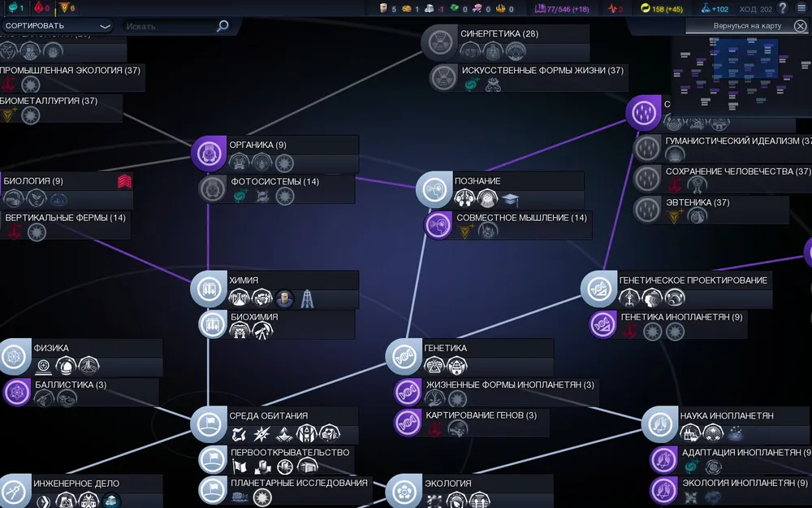Click the energy 158 (+45) indicator

pyautogui.click(x=662, y=8)
